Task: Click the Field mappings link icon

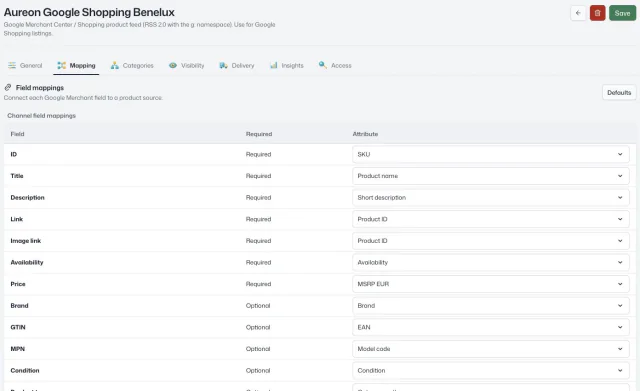Action: pos(8,87)
